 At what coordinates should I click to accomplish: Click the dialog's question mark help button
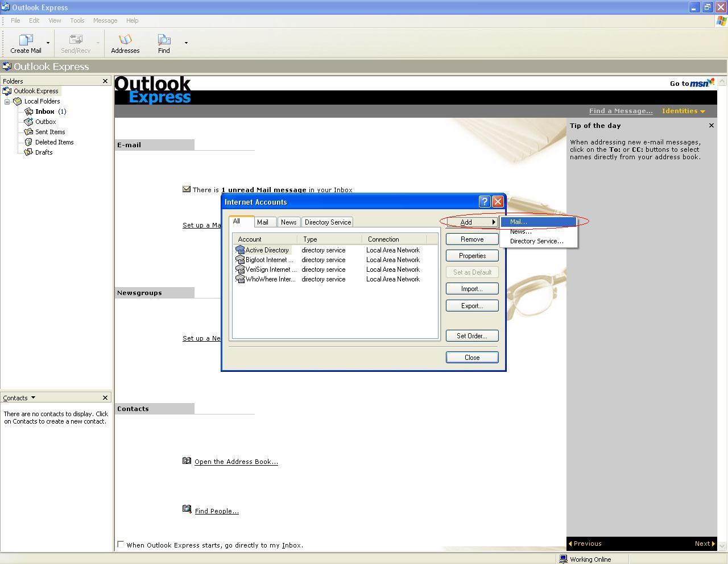(484, 202)
